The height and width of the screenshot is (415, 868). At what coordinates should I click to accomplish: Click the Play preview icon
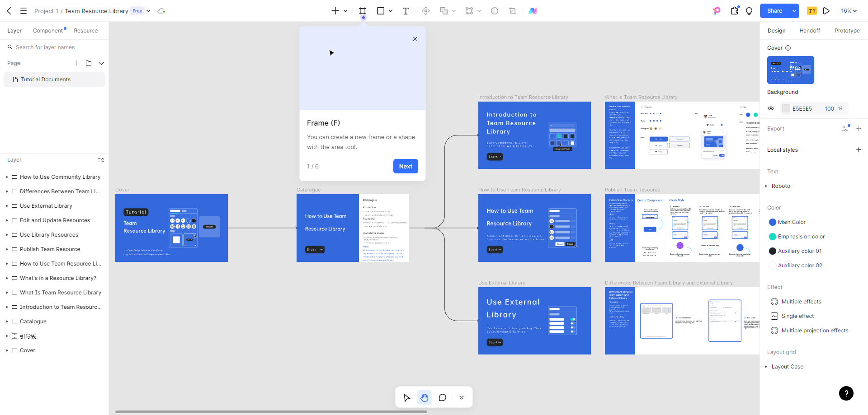point(826,11)
